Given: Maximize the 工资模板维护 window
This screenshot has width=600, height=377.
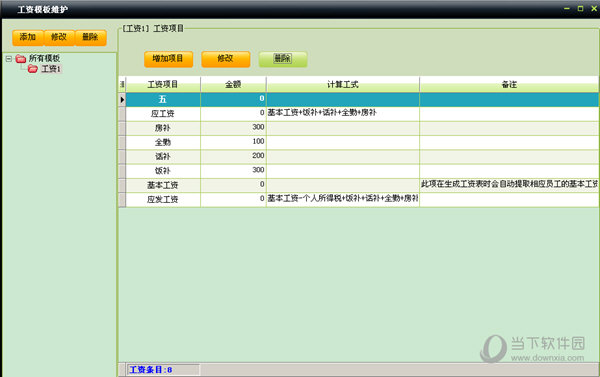Looking at the screenshot, I should pos(580,8).
